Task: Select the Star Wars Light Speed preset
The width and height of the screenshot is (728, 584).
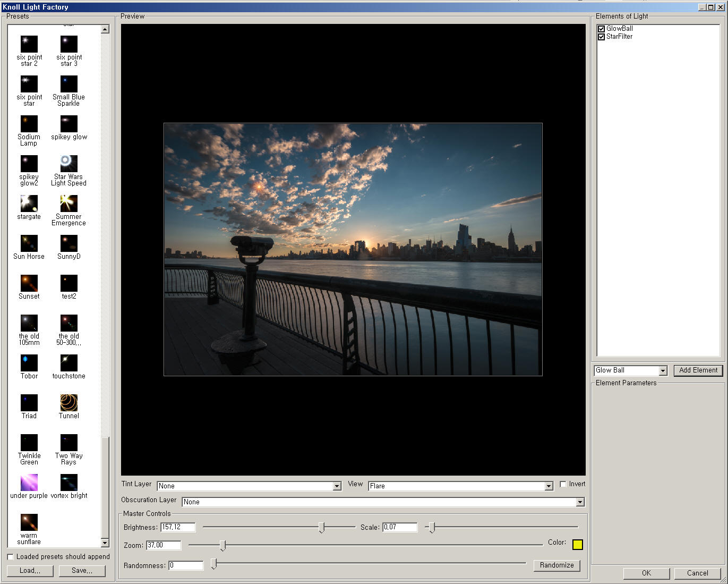Action: click(x=68, y=164)
